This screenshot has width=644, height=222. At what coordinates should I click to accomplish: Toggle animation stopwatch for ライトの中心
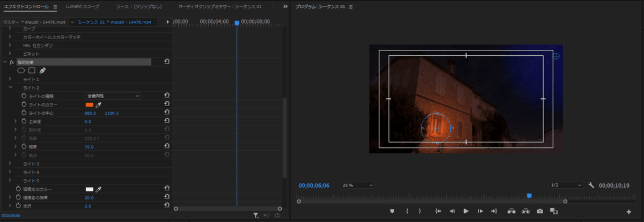24,113
